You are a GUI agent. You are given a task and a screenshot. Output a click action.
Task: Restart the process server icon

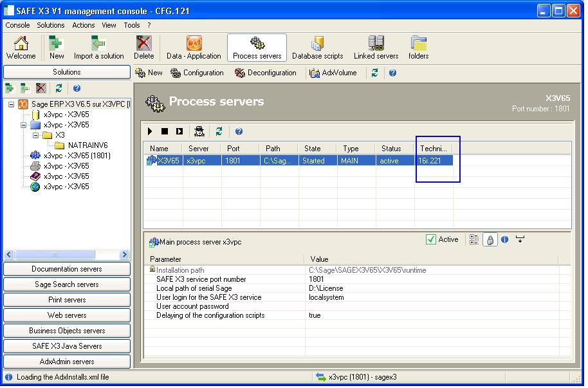point(179,131)
